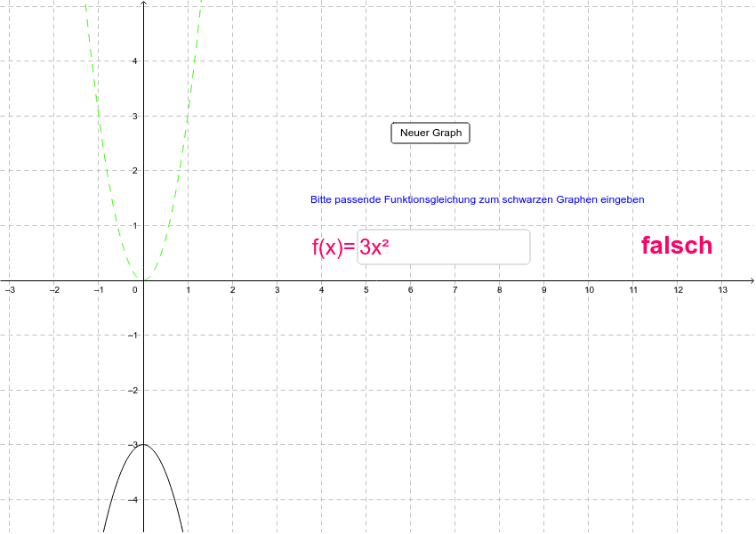The height and width of the screenshot is (534, 756).
Task: Click the y-axis label −4
Action: coord(134,500)
